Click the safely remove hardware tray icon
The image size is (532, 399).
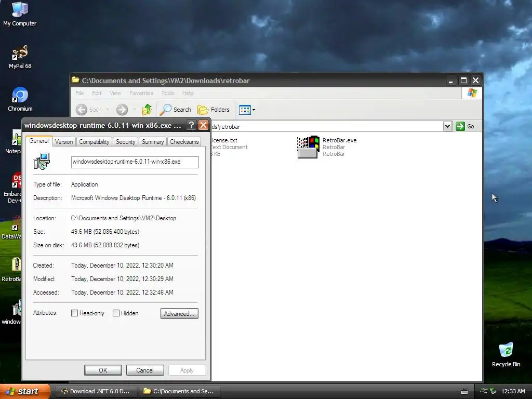[494, 391]
